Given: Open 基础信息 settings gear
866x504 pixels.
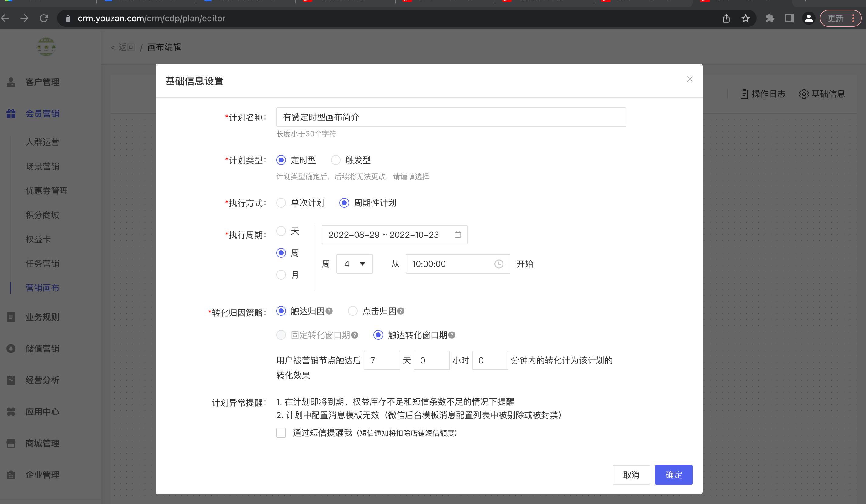Looking at the screenshot, I should pos(822,94).
